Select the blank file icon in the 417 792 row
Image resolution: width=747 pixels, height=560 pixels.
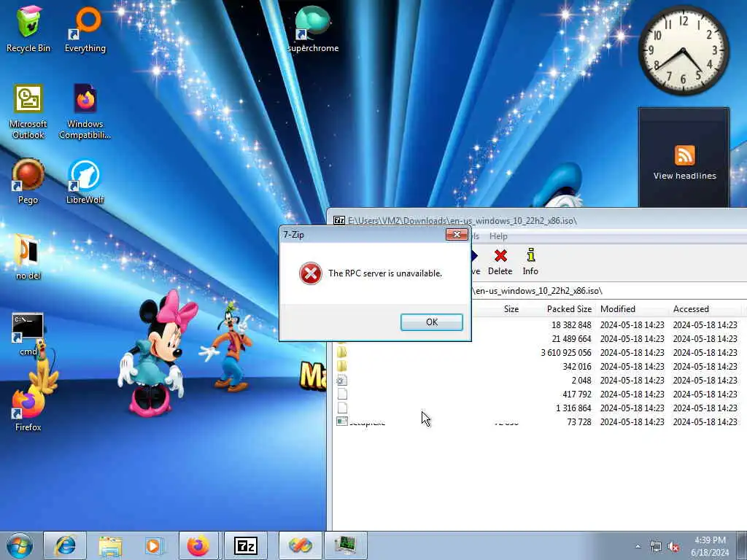click(341, 394)
